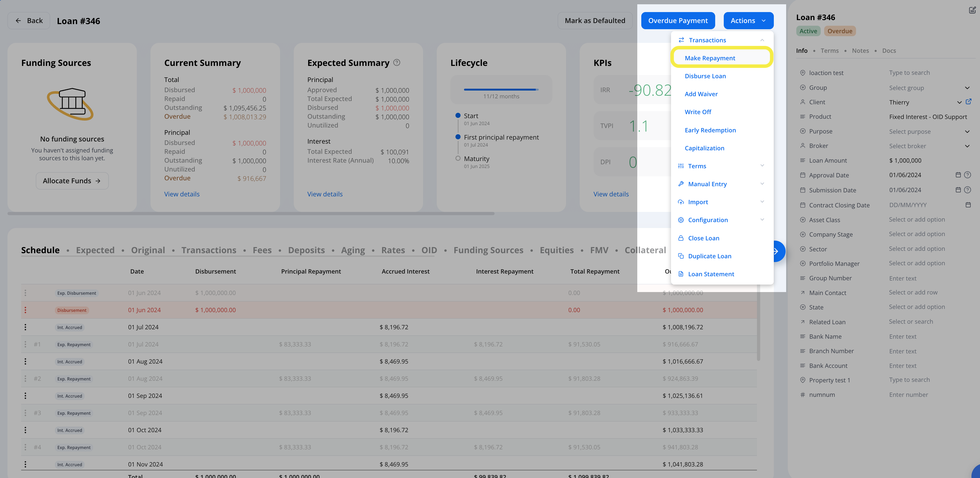Open row menu for Int. Accrued 01 Jul 2024
980x478 pixels.
tap(25, 327)
